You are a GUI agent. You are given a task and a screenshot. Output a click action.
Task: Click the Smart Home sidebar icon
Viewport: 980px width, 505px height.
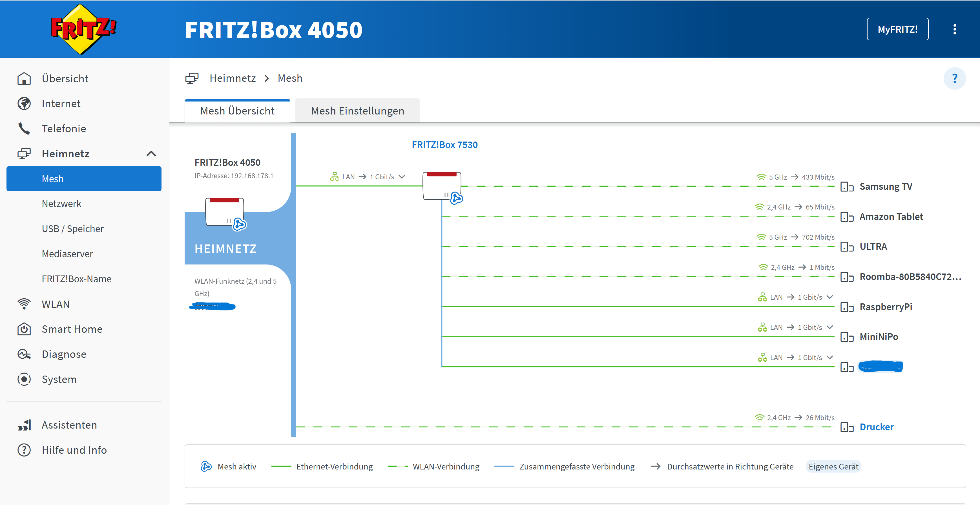[x=24, y=329]
